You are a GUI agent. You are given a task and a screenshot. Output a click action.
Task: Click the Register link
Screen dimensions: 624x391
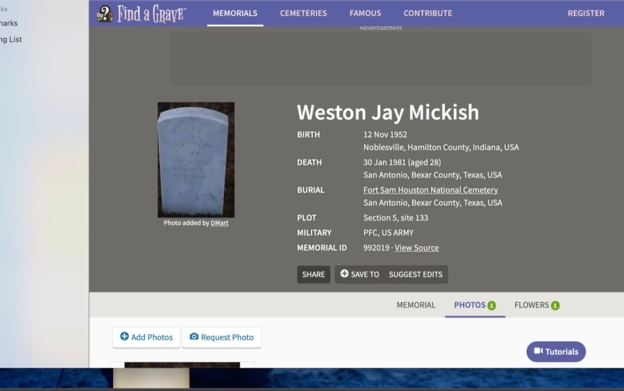pos(586,13)
